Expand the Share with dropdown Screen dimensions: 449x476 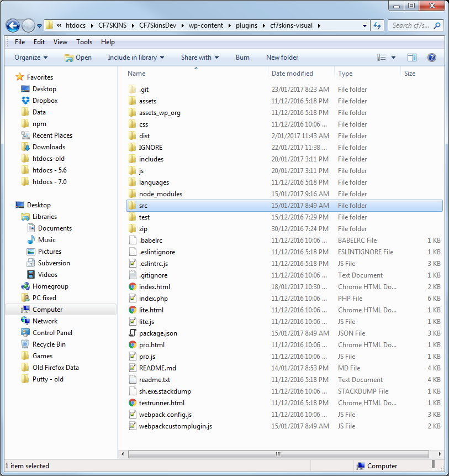tap(199, 57)
